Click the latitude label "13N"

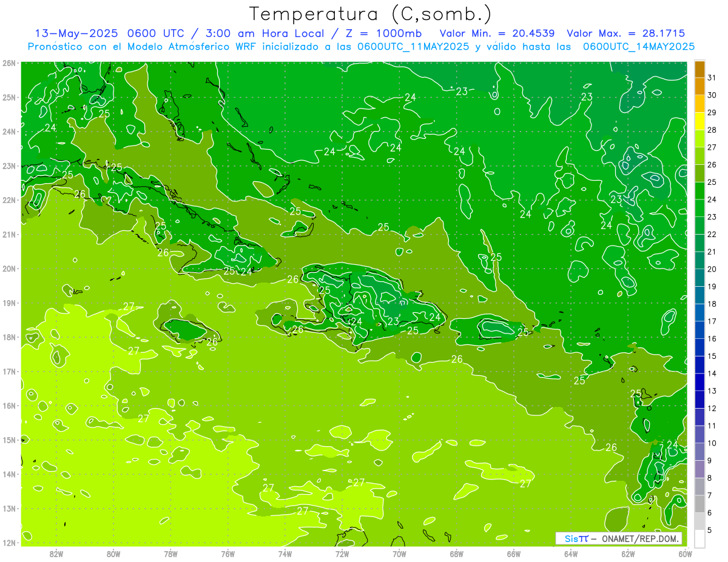tap(9, 509)
